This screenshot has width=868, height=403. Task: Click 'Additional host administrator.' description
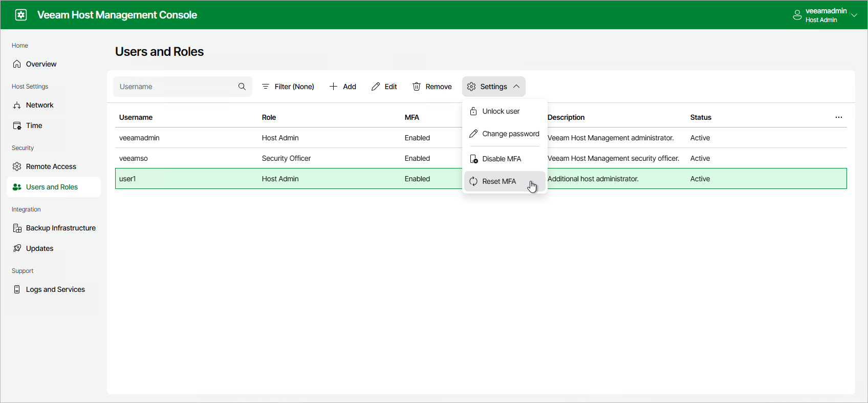pos(593,179)
